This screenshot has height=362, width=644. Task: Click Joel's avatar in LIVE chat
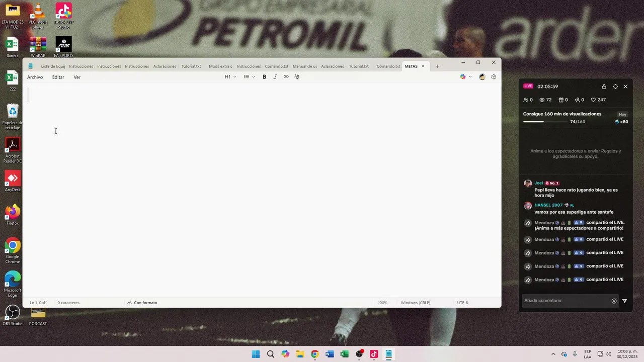(x=528, y=184)
